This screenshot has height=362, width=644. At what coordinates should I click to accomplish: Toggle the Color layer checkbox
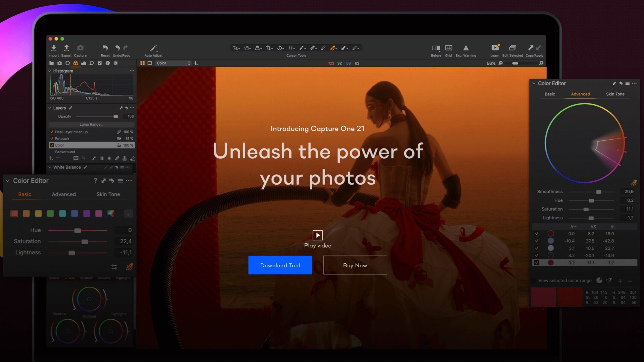click(x=52, y=145)
